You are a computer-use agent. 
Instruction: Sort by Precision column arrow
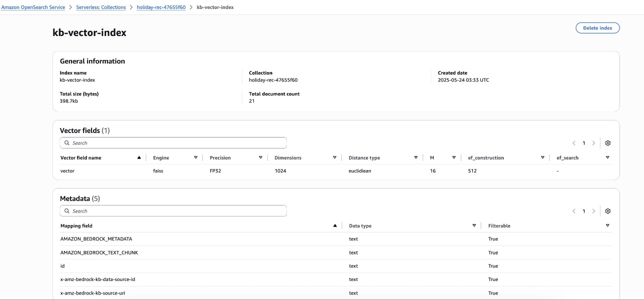tap(261, 157)
